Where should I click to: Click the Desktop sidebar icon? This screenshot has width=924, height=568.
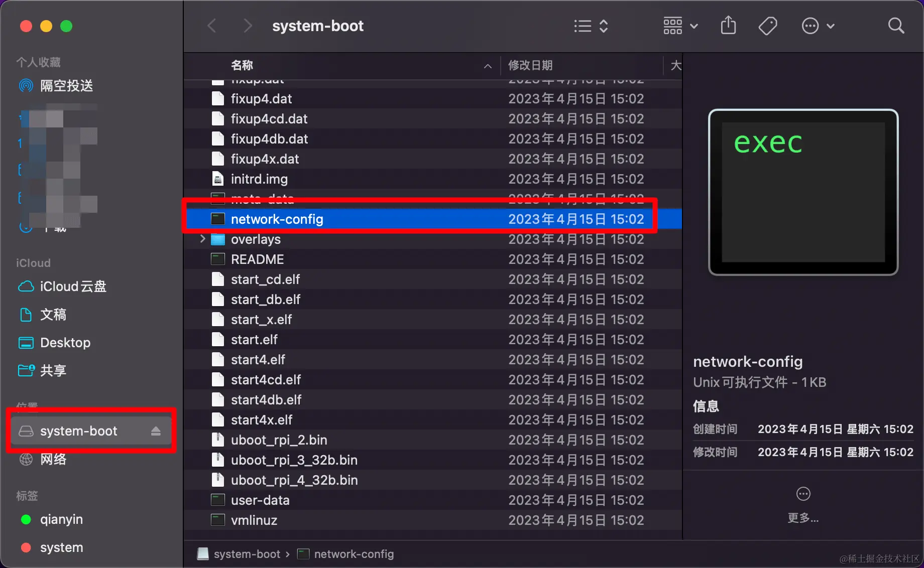point(26,343)
